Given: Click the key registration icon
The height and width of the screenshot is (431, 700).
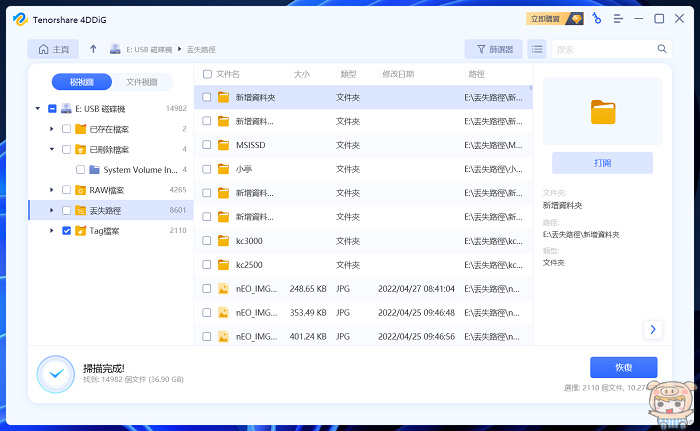Looking at the screenshot, I should [596, 18].
